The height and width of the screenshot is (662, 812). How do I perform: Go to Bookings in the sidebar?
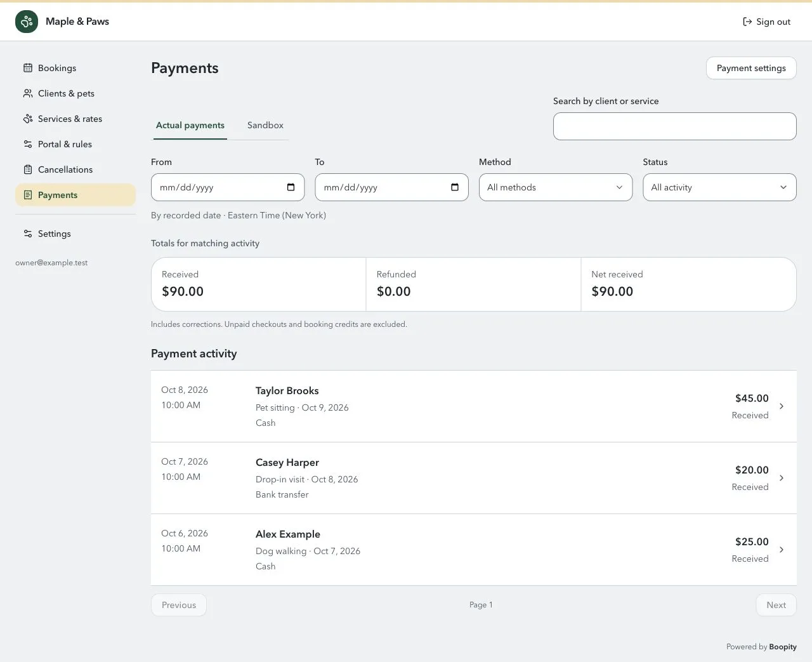point(75,68)
